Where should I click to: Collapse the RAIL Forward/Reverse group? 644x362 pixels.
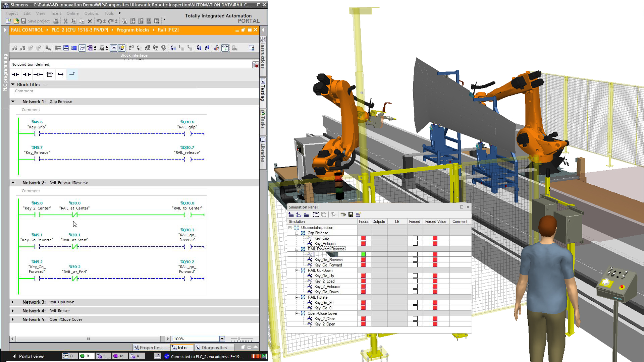[297, 249]
